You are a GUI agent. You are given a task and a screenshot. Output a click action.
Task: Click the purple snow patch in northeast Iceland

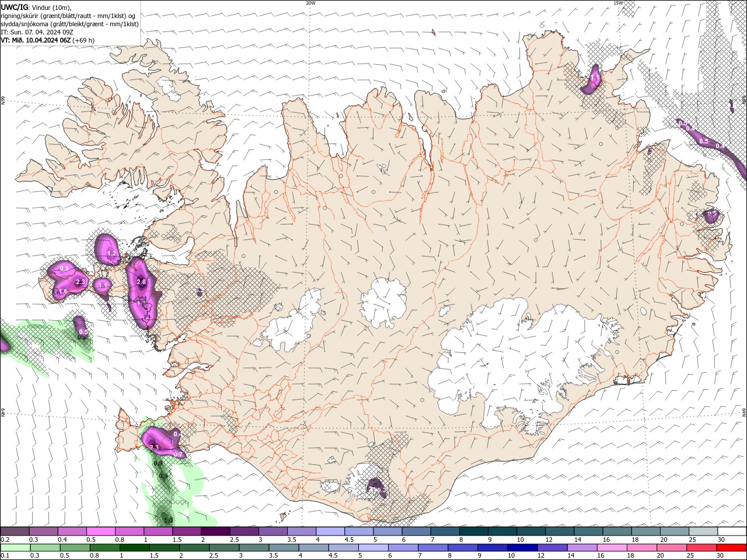[592, 80]
